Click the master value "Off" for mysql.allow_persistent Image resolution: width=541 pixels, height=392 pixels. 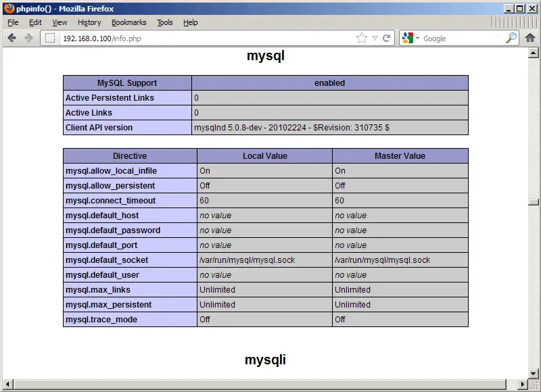pos(340,186)
